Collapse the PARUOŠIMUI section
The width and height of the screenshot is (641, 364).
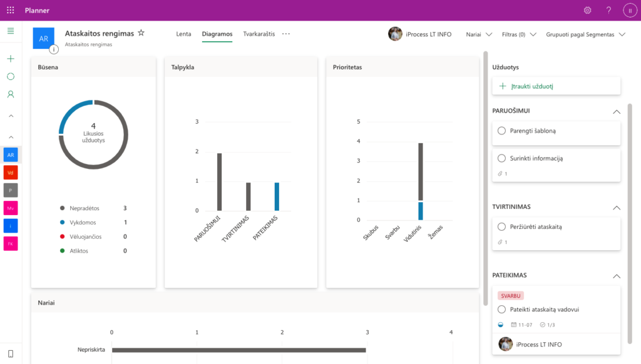pos(616,111)
